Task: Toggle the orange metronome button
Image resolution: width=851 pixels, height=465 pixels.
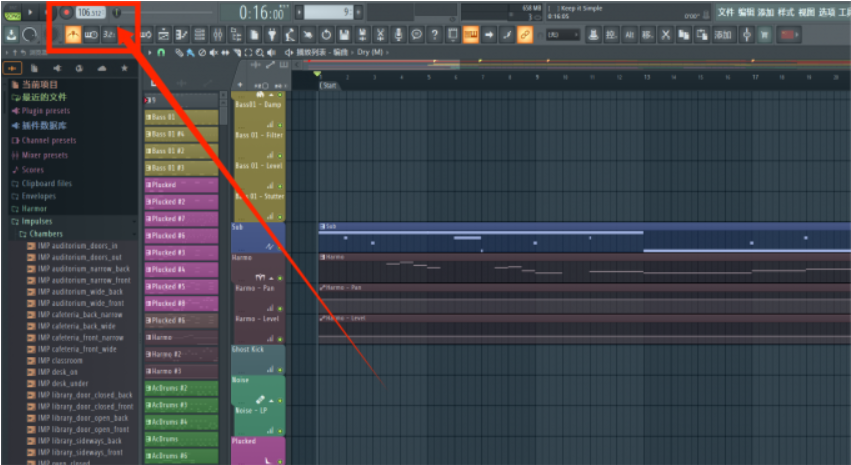Action: (x=73, y=35)
